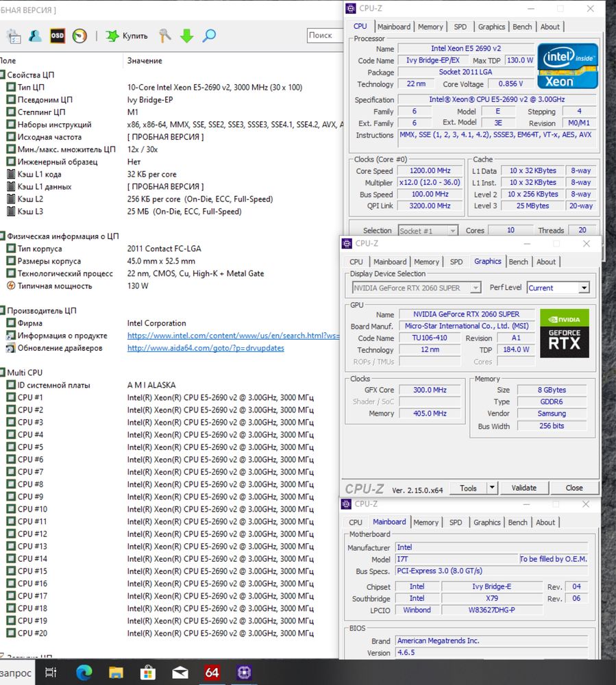Open the Intel product information link
616x685 pixels.
pos(233,336)
